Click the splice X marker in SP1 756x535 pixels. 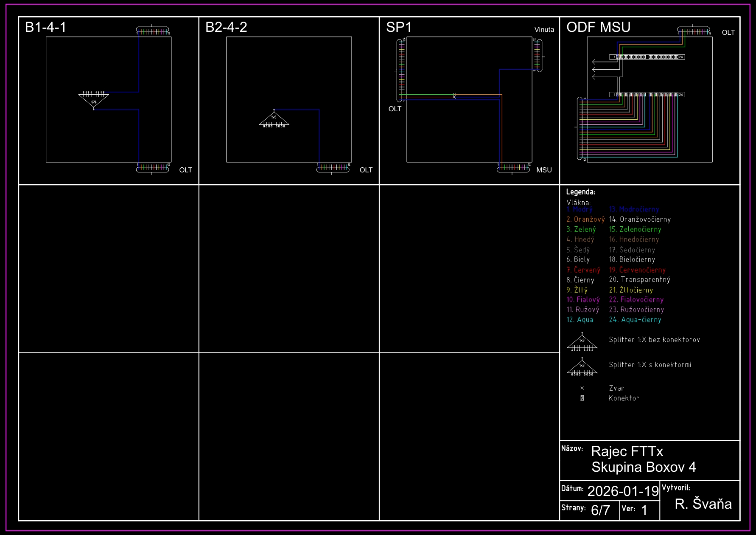tap(454, 96)
